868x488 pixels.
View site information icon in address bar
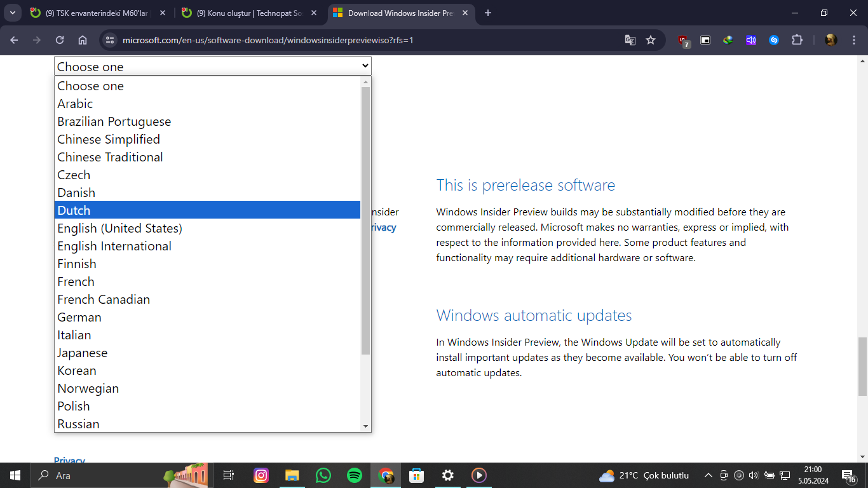coord(110,40)
